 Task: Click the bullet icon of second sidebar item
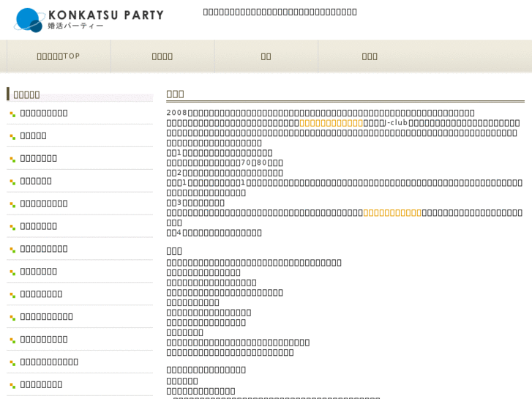(12, 136)
